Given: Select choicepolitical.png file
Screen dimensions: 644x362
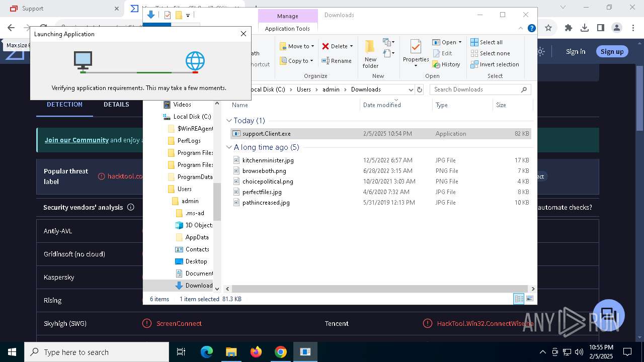Looking at the screenshot, I should point(381,182).
